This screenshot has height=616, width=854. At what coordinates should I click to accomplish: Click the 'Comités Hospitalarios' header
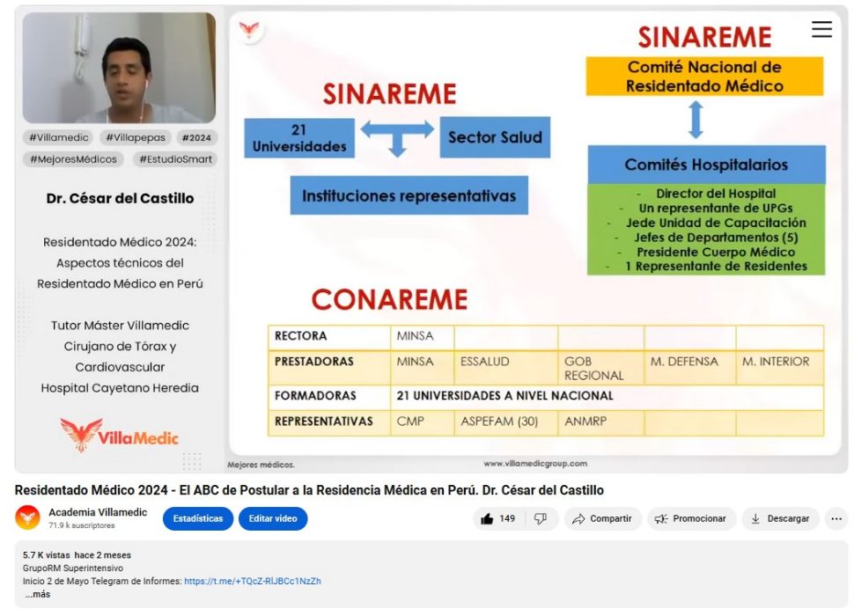[706, 165]
